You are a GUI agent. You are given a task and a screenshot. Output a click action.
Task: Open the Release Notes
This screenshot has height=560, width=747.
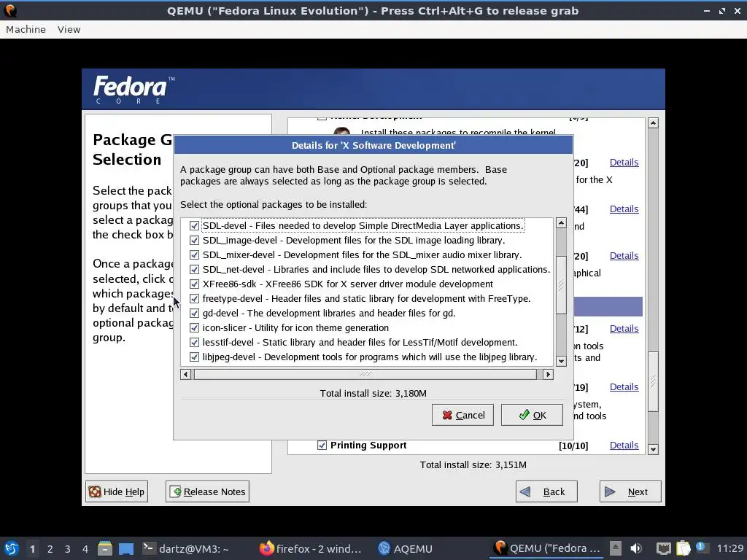(x=207, y=491)
